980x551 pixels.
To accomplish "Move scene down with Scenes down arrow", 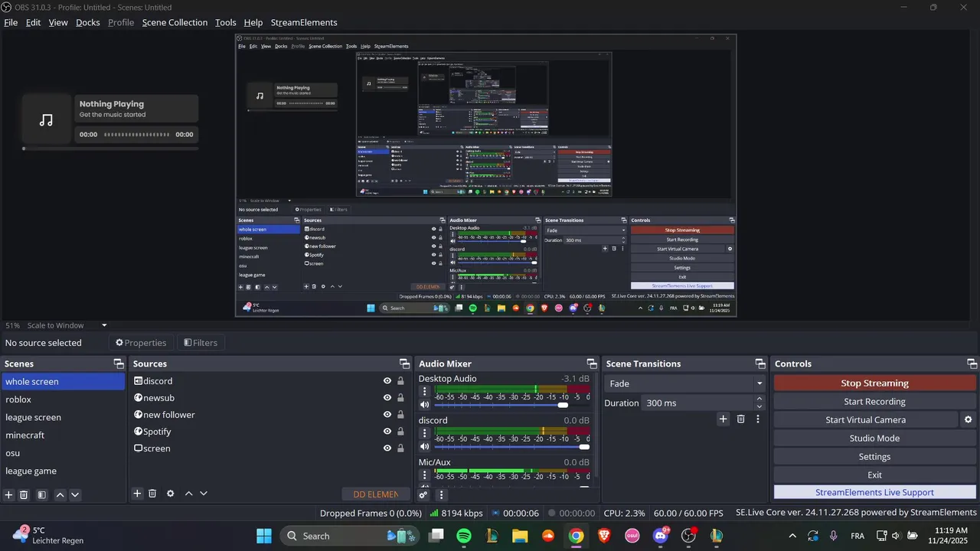I will (x=75, y=495).
